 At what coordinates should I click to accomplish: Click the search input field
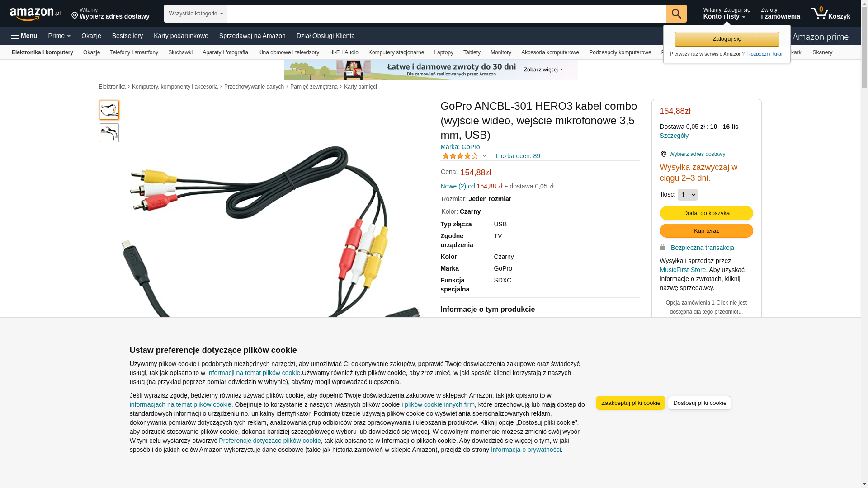click(x=447, y=14)
